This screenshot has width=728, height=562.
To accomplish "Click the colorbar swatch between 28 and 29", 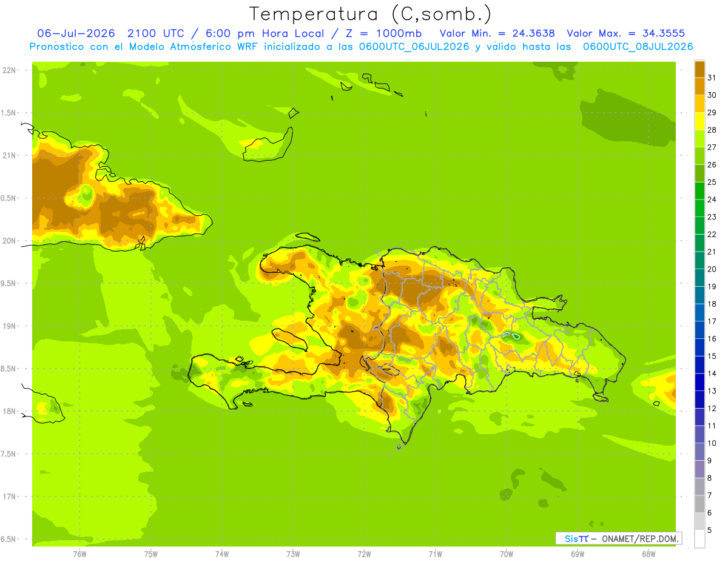I will [699, 121].
